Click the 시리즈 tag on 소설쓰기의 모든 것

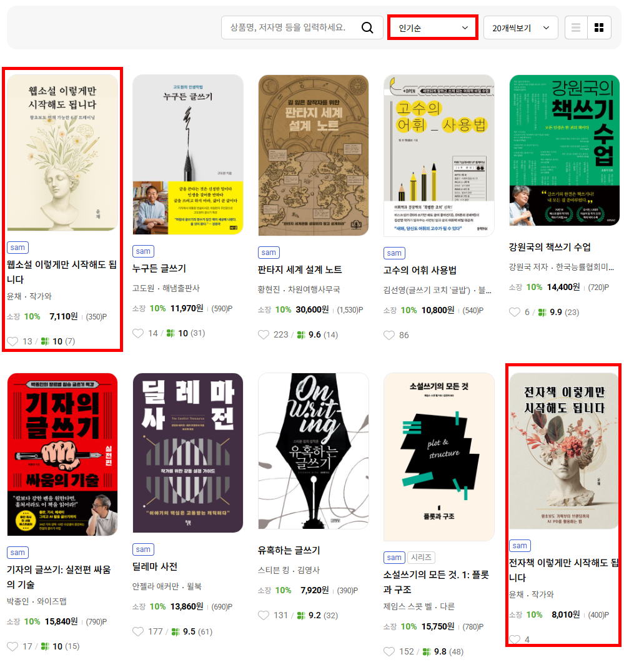click(x=421, y=557)
